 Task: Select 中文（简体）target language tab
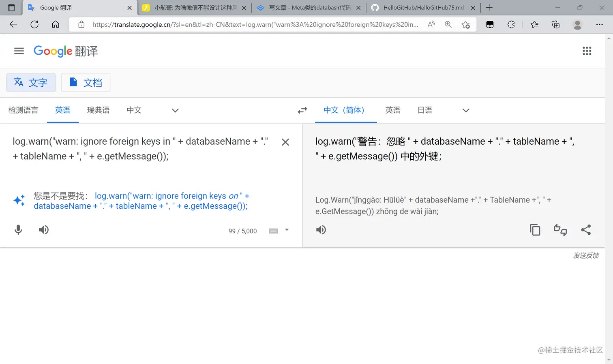[346, 110]
